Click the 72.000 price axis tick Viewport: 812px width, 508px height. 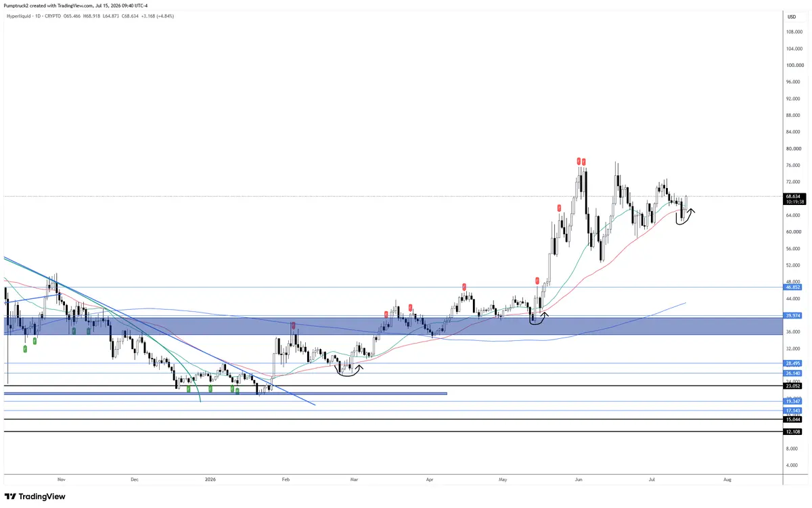pyautogui.click(x=794, y=182)
